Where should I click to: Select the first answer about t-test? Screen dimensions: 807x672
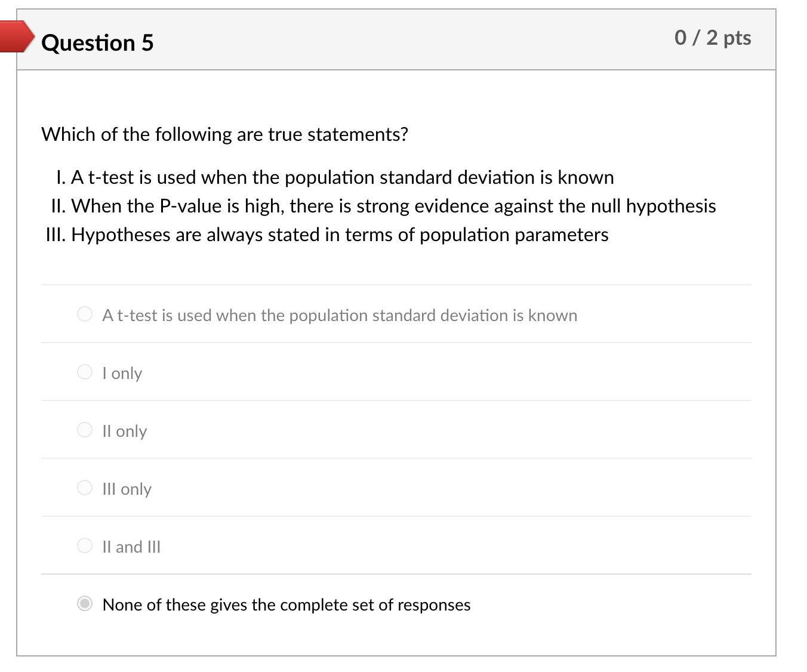(85, 314)
